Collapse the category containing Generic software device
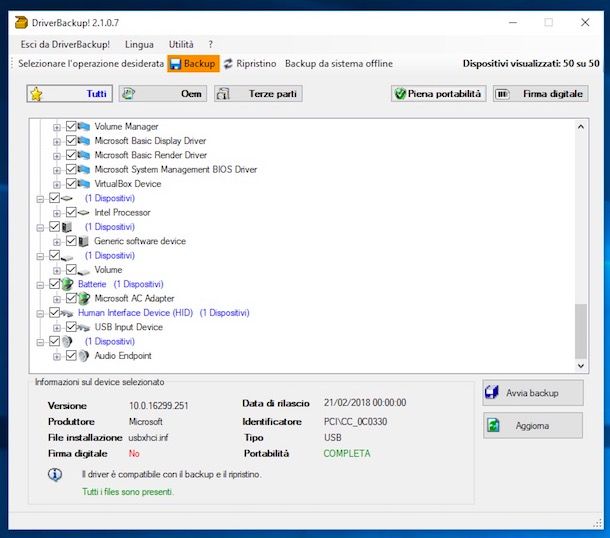This screenshot has height=538, width=610. click(40, 228)
